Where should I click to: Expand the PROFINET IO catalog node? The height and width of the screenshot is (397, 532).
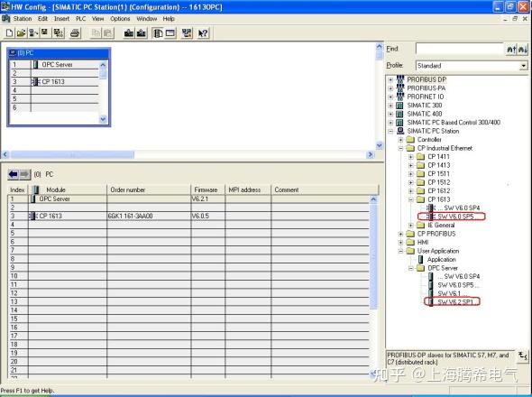click(390, 97)
